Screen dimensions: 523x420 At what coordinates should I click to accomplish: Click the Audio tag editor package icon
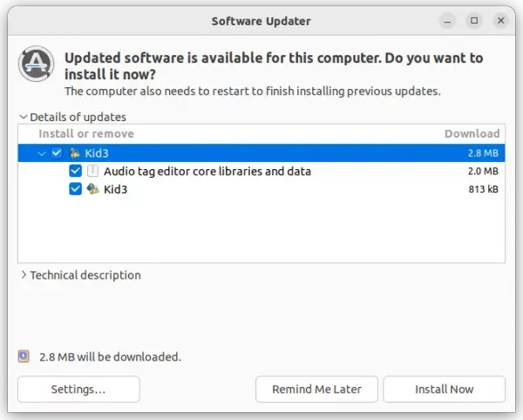pyautogui.click(x=92, y=171)
